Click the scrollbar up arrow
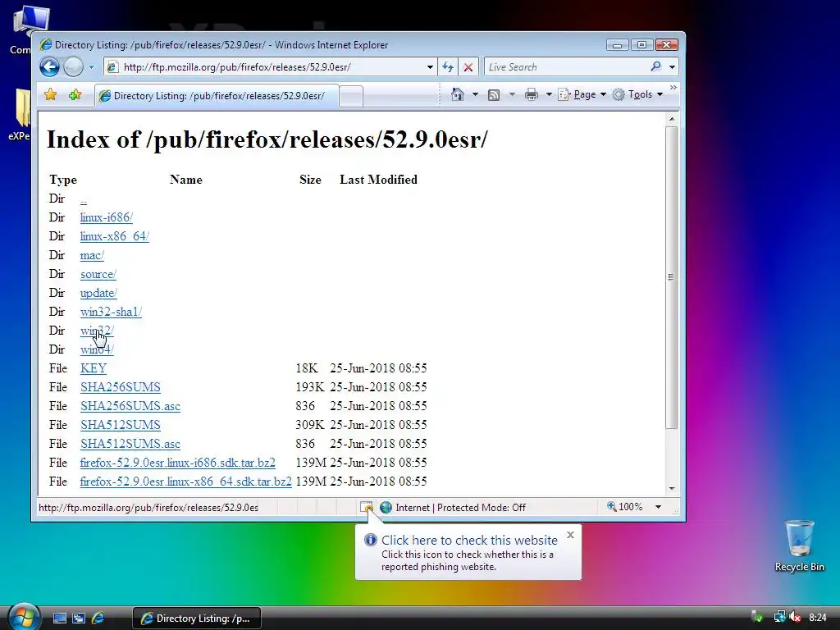This screenshot has width=840, height=630. pyautogui.click(x=672, y=118)
